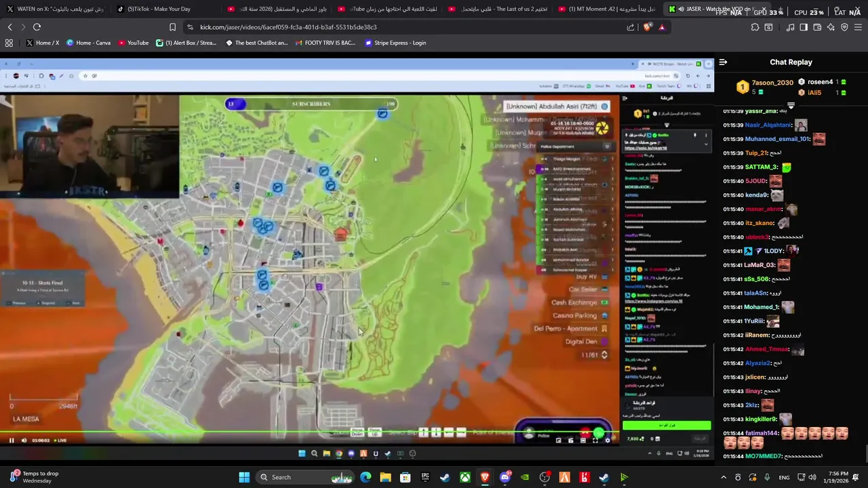The width and height of the screenshot is (868, 488).
Task: Open The best ChatBot bookmark
Action: point(256,43)
